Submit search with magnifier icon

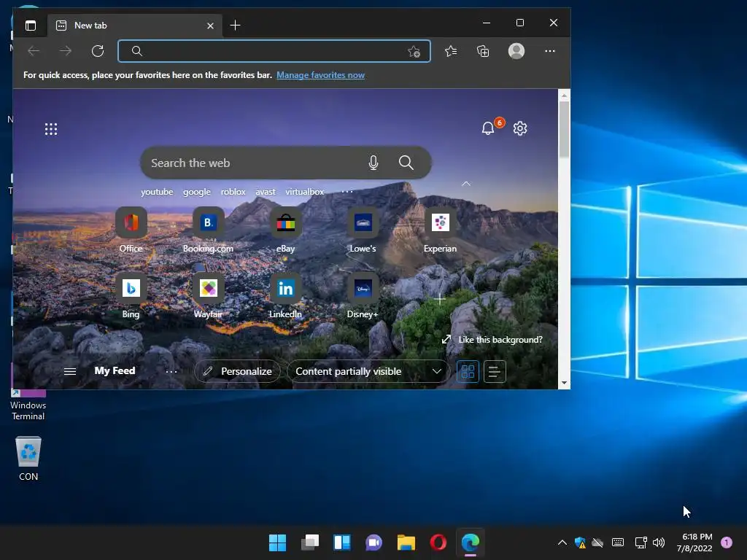[406, 163]
